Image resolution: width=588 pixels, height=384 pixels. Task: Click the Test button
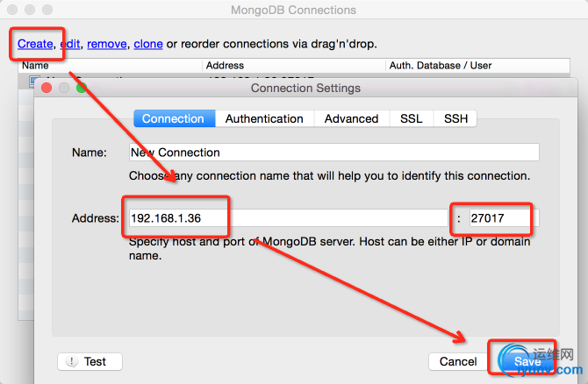(x=90, y=361)
